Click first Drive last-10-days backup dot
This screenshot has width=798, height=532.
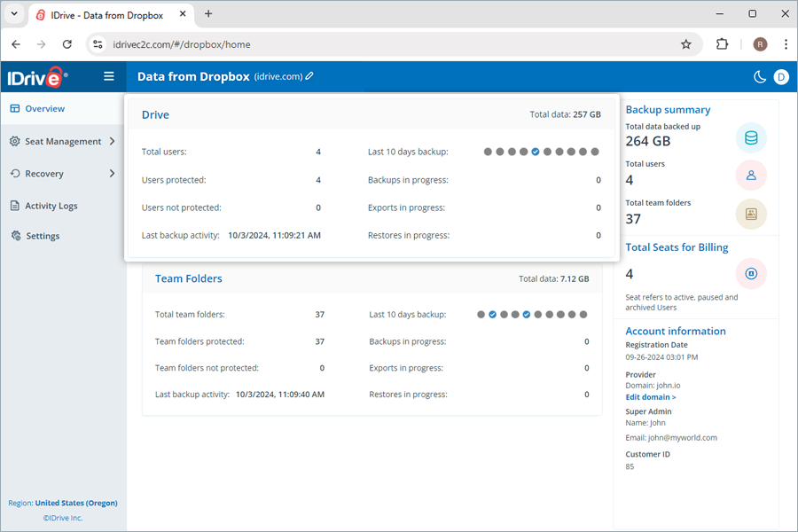pyautogui.click(x=488, y=152)
